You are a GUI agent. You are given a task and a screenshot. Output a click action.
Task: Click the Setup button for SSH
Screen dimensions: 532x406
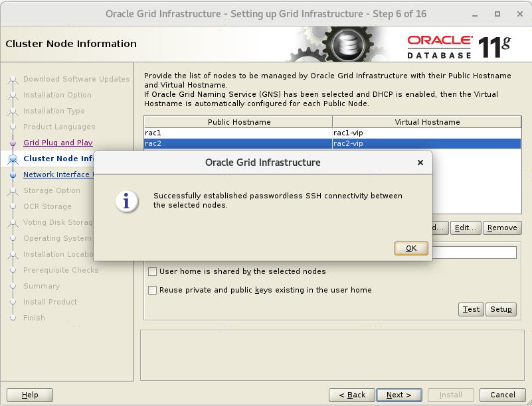[501, 309]
